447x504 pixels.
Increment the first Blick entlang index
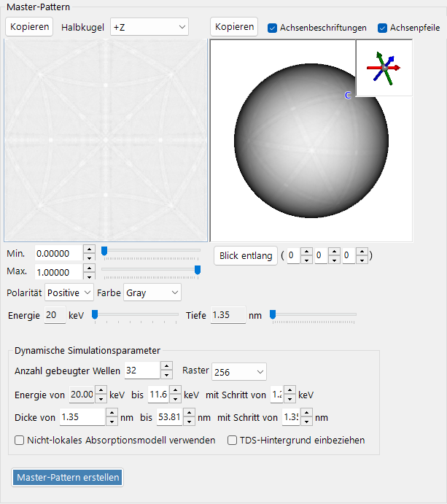pyautogui.click(x=306, y=252)
